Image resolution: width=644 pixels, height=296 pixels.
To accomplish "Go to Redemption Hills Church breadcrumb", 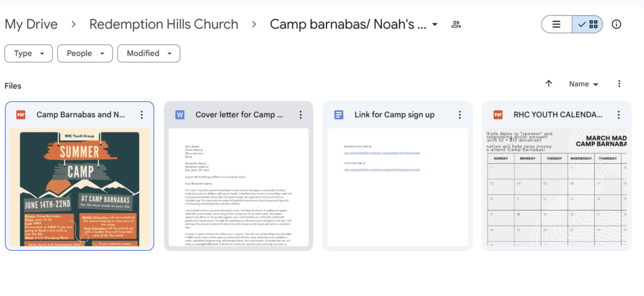I will pyautogui.click(x=164, y=25).
